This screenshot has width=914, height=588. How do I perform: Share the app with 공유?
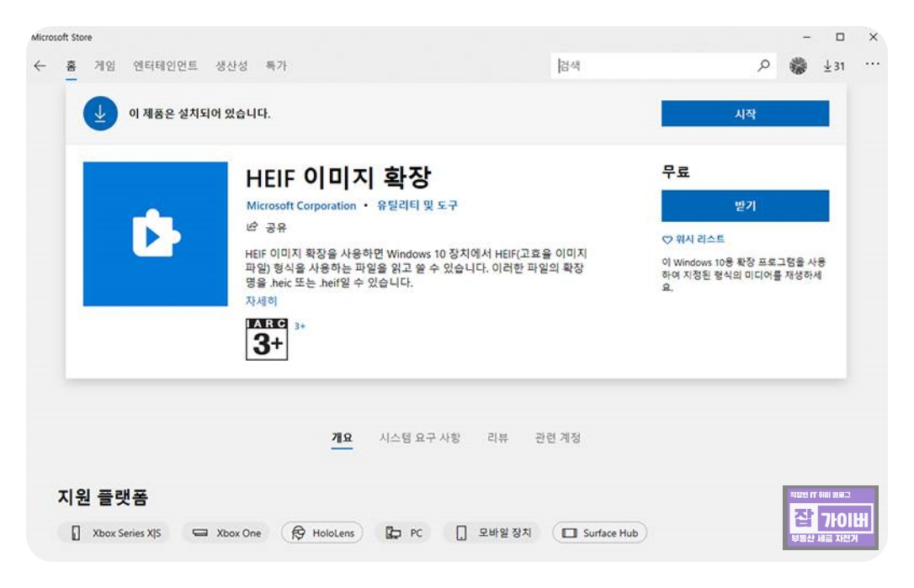click(x=267, y=226)
